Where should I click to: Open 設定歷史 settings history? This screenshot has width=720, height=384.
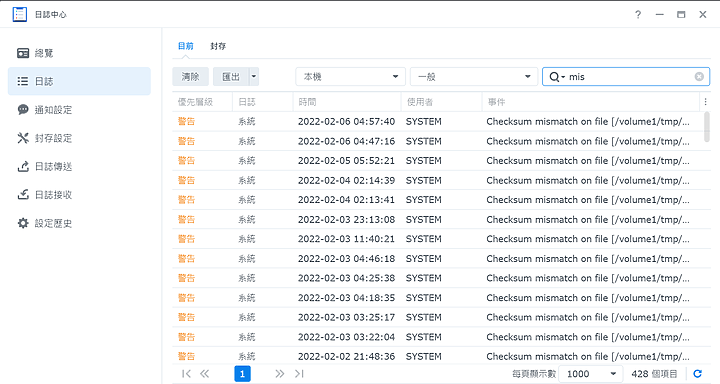pos(79,223)
